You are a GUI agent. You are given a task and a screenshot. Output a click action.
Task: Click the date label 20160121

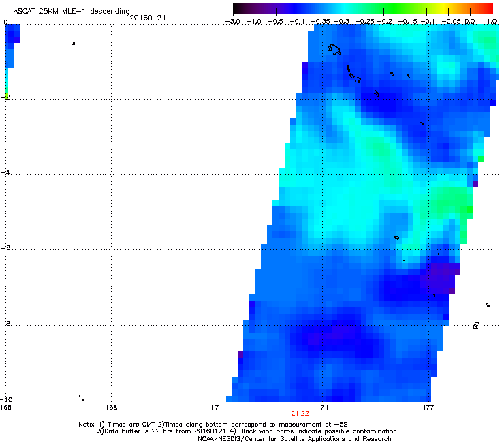coord(148,18)
